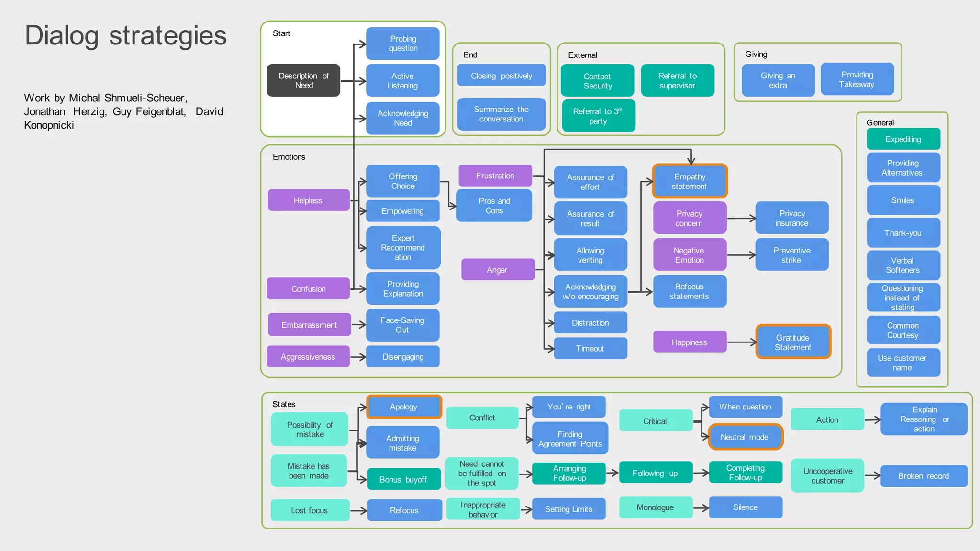
Task: Select the Bonus buyoff box
Action: [x=403, y=479]
